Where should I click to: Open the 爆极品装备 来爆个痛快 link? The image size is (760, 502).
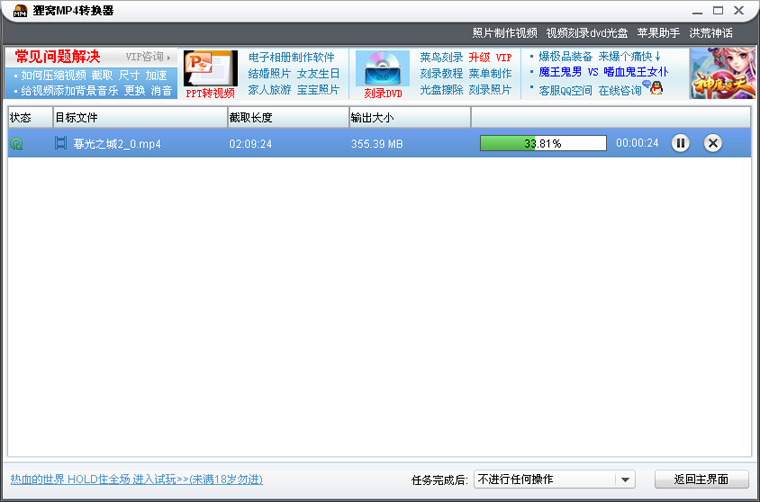(x=600, y=56)
